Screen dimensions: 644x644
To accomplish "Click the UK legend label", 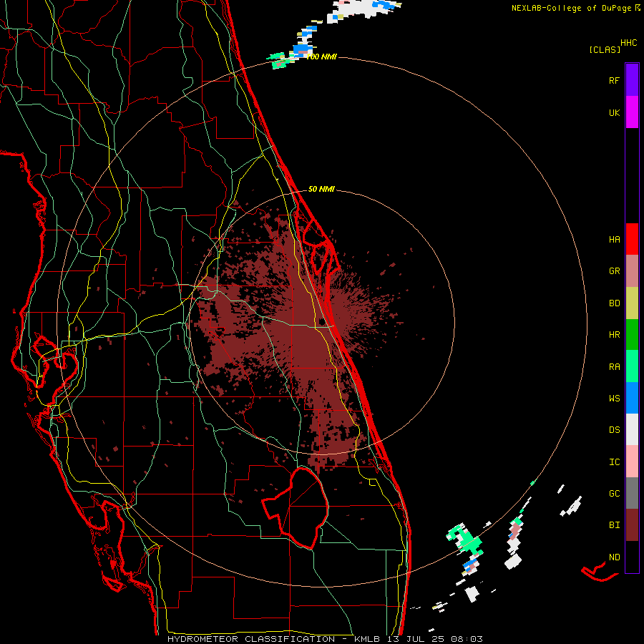I will [614, 112].
